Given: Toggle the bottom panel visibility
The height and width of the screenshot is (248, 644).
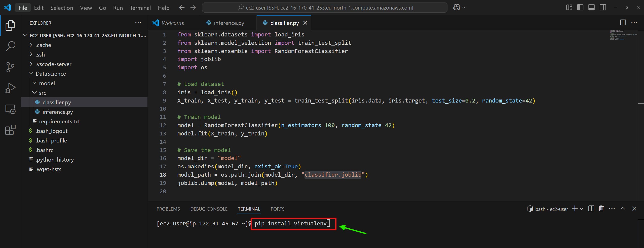Looking at the screenshot, I should [x=591, y=8].
